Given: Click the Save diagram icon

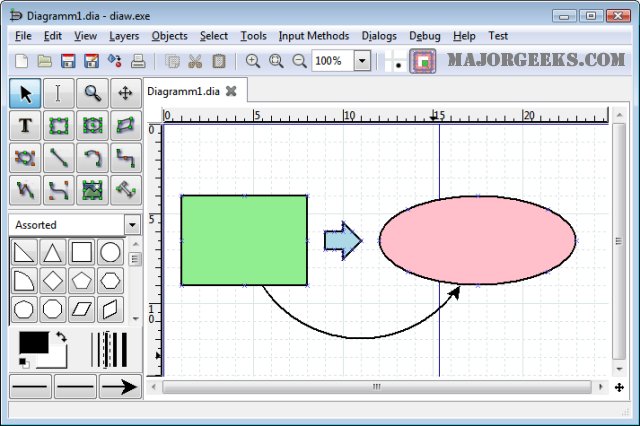Looking at the screenshot, I should [68, 61].
